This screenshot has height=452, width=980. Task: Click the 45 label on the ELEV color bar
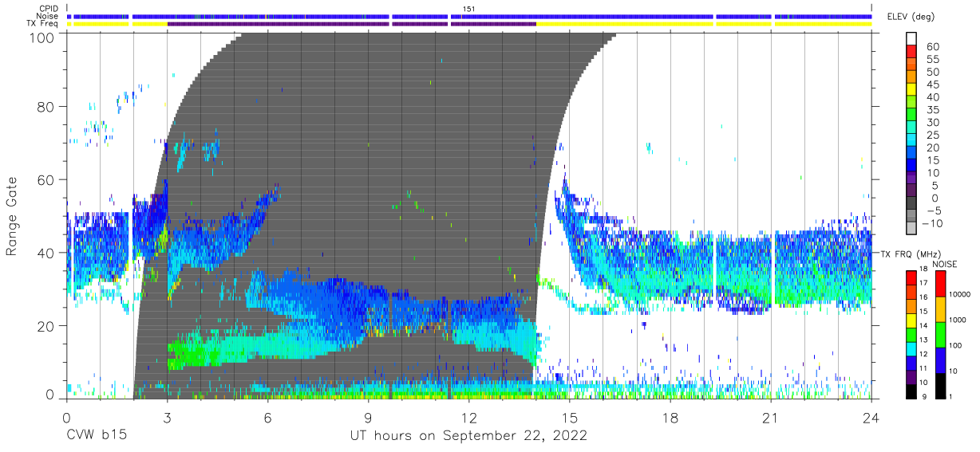(x=933, y=85)
